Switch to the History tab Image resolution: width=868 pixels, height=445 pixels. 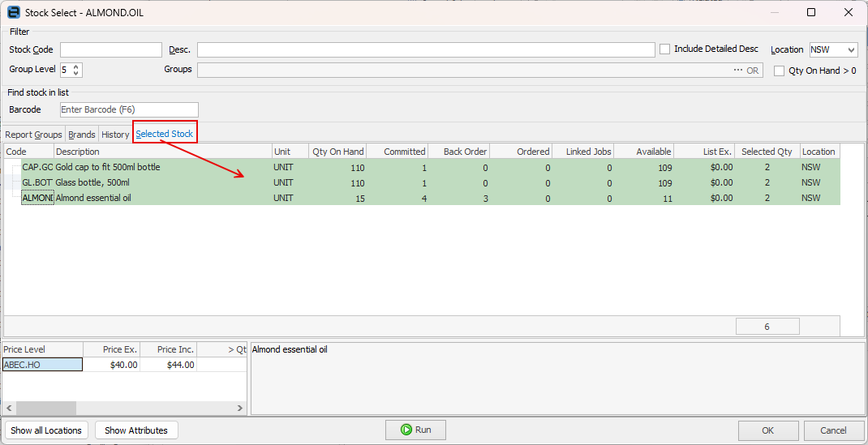coord(115,135)
